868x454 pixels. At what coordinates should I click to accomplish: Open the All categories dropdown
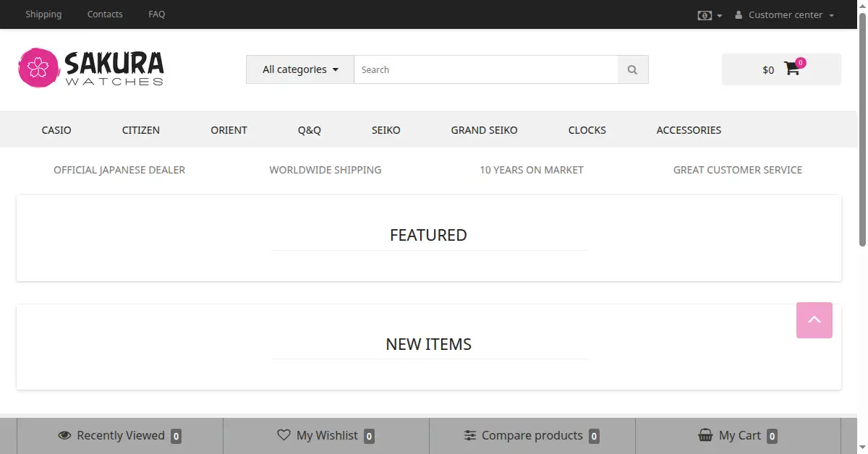pos(300,69)
